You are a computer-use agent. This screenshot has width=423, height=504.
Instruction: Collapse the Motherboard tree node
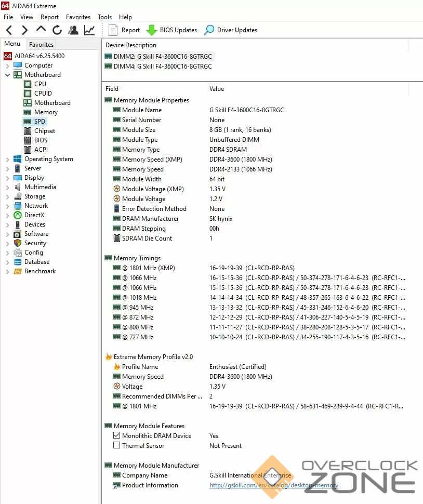[x=7, y=75]
